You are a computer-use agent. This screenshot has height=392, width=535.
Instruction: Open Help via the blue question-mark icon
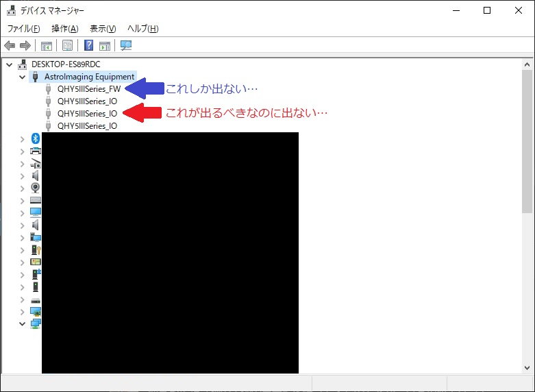click(x=89, y=45)
